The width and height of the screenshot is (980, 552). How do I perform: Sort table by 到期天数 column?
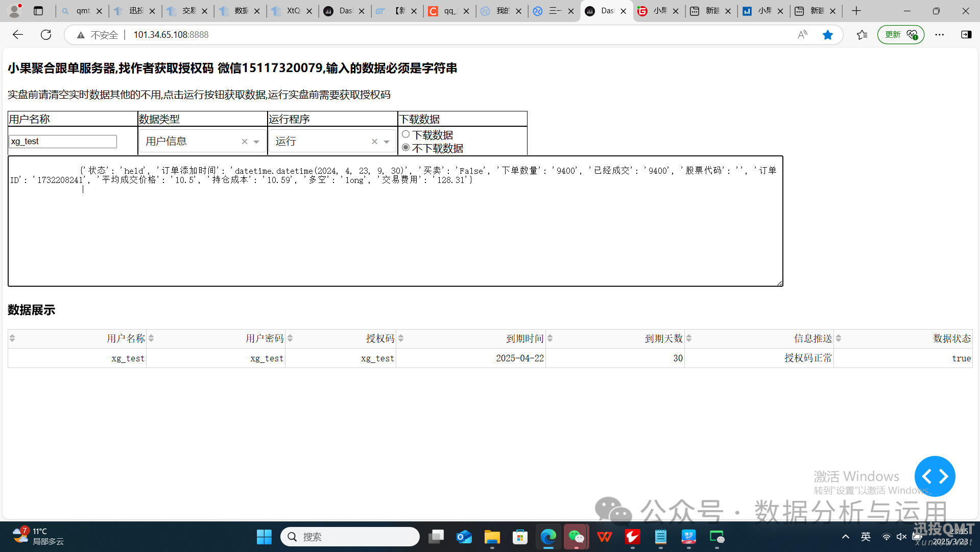[550, 338]
